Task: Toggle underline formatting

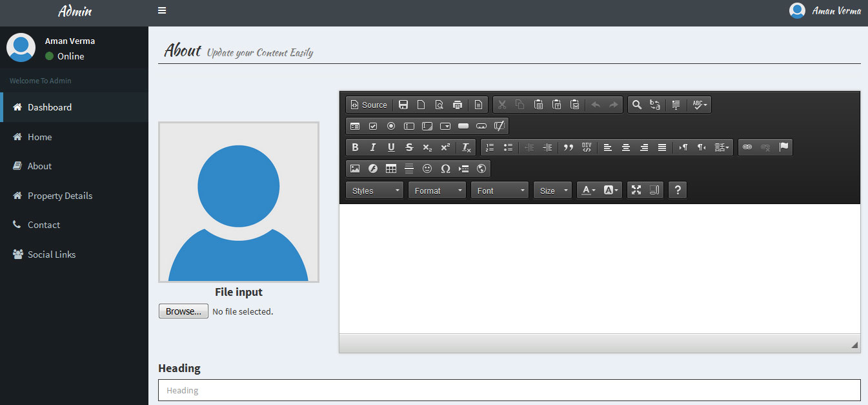Action: 391,147
